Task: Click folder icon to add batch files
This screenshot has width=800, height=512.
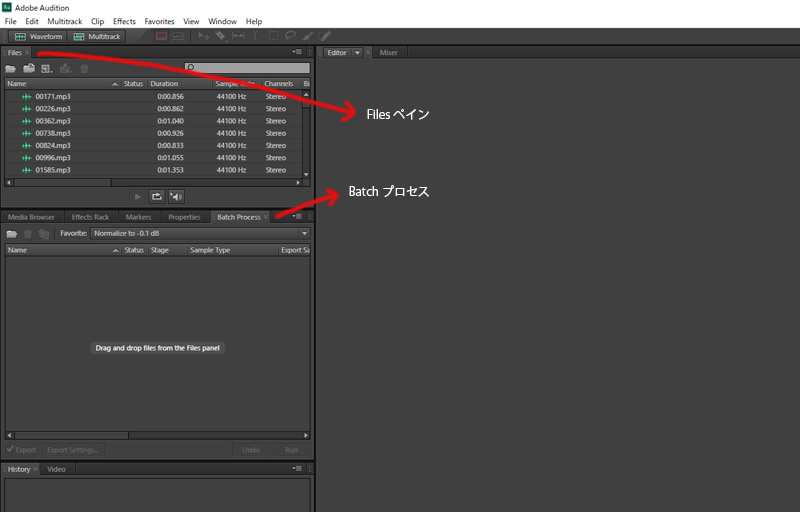Action: [x=12, y=234]
